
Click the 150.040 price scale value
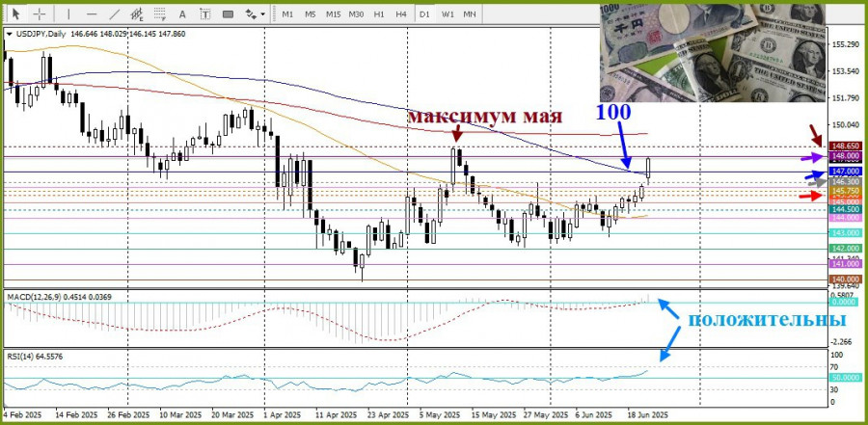(x=846, y=125)
